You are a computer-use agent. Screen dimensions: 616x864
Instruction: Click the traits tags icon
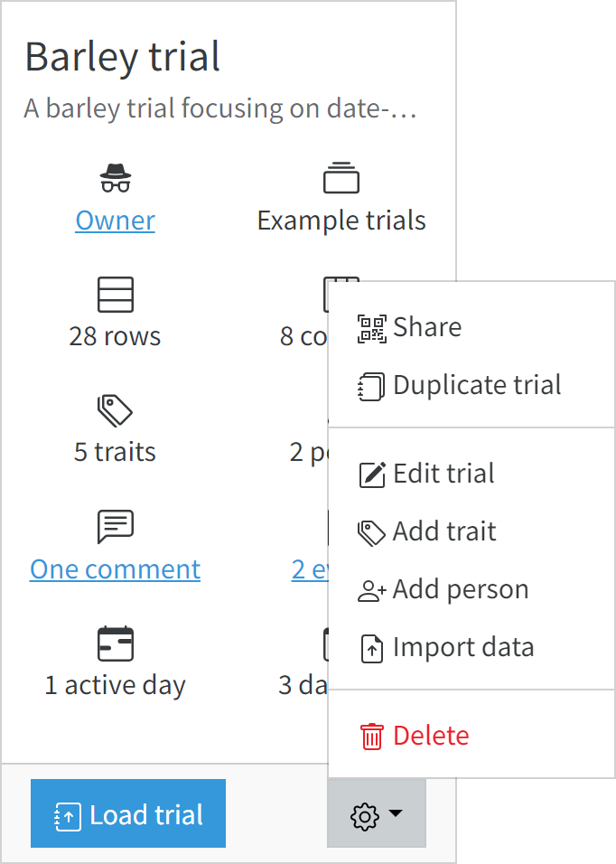point(115,410)
